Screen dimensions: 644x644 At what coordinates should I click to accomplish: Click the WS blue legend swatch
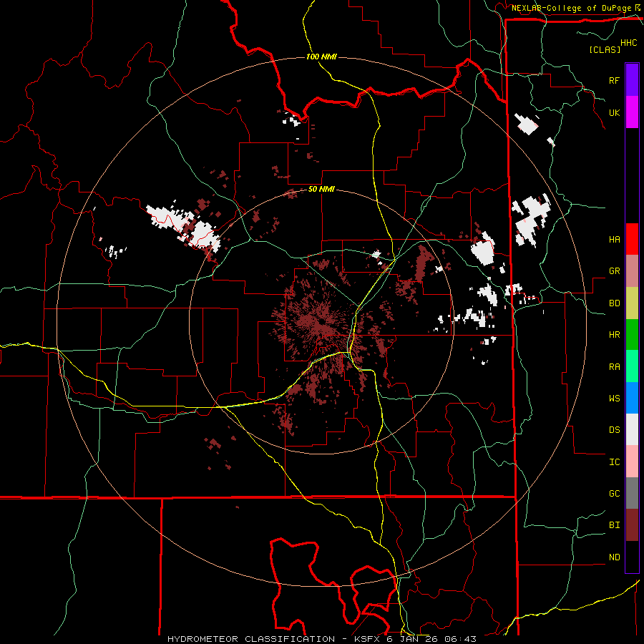coord(632,398)
